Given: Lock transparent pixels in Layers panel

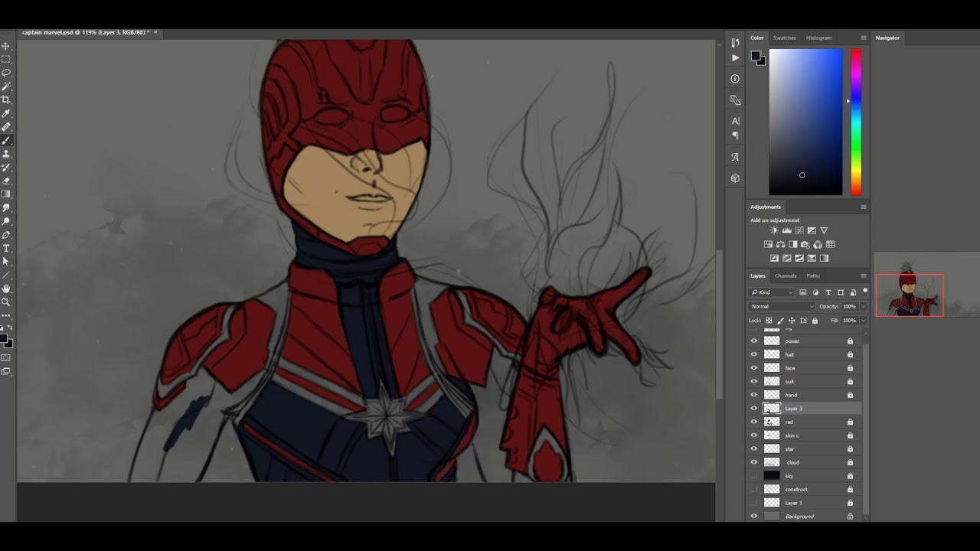Looking at the screenshot, I should click(x=769, y=320).
